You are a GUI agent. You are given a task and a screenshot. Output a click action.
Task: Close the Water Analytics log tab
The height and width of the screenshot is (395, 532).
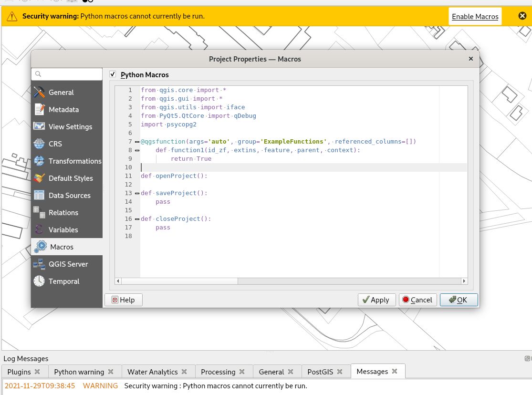(x=184, y=372)
